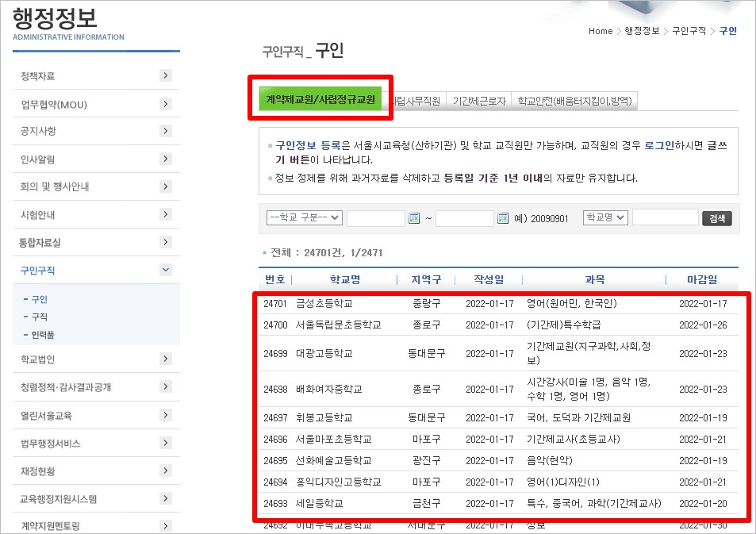Click the arrow icon beside 정책자료

[x=165, y=76]
